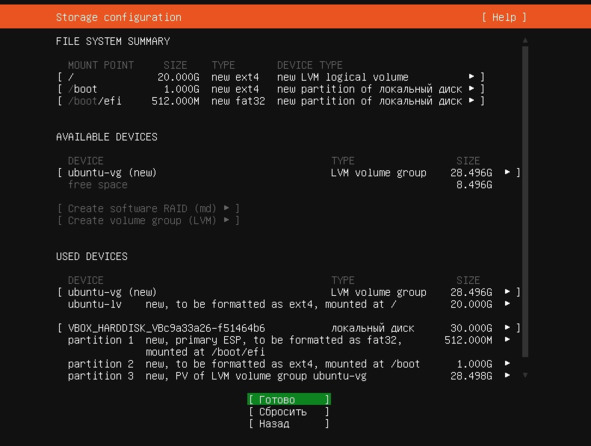
Task: Reset configuration with Сбросить button
Action: point(289,412)
